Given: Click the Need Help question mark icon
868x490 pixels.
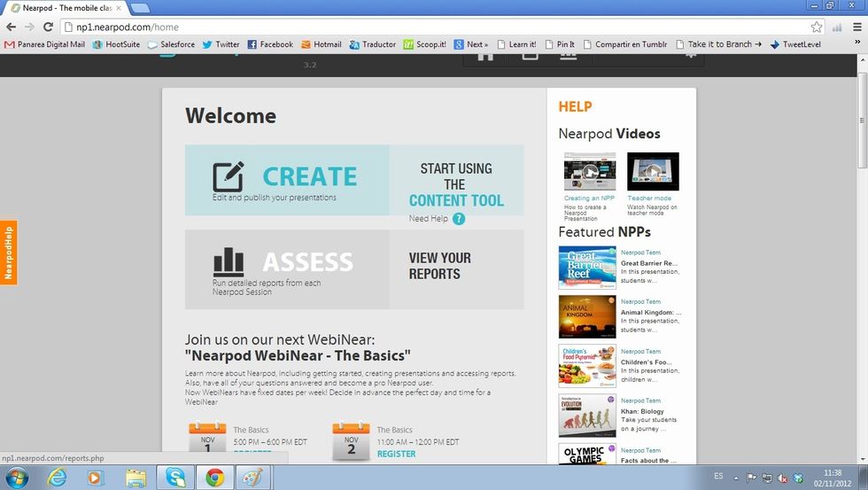Looking at the screenshot, I should point(459,219).
